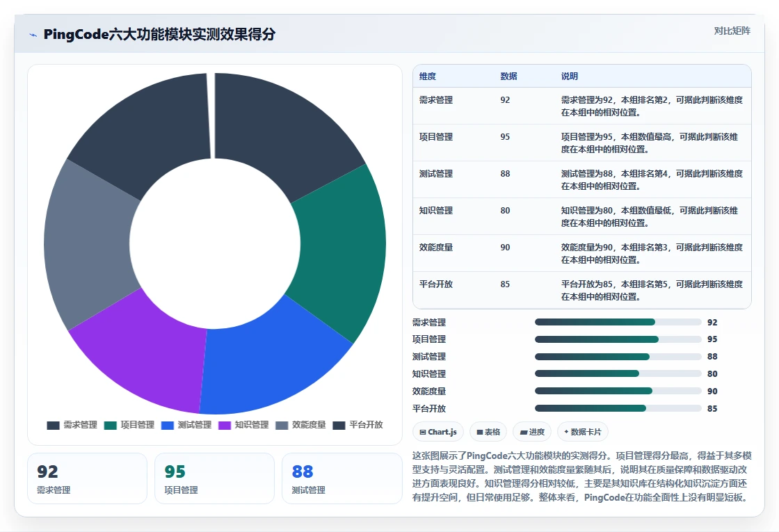Viewport: 779px width, 532px height.
Task: Click the Chart.js chip
Action: [438, 432]
